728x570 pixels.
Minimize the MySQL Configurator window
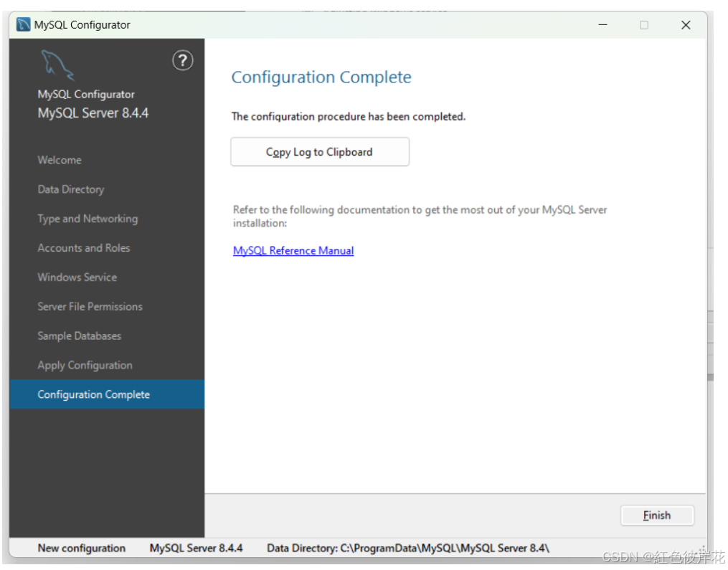pos(602,24)
